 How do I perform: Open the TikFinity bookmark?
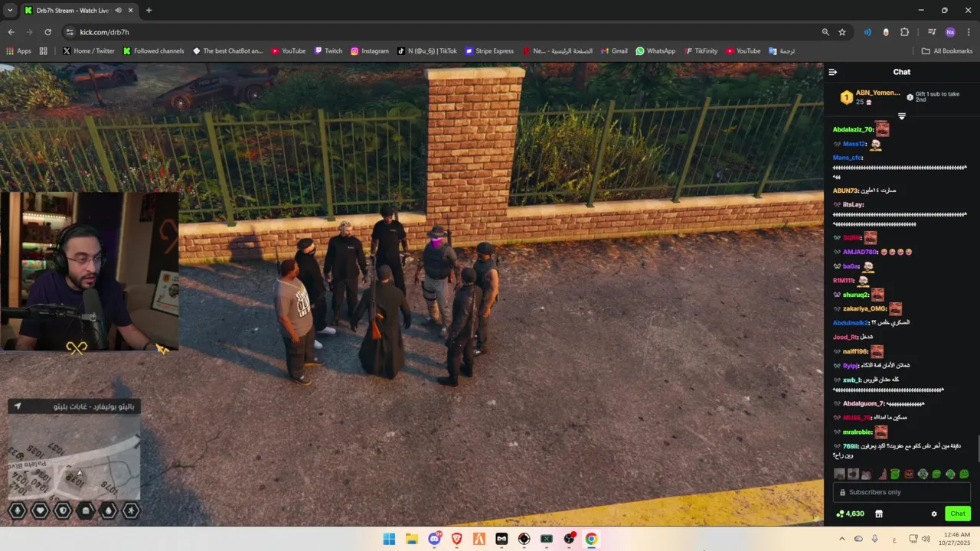[701, 51]
